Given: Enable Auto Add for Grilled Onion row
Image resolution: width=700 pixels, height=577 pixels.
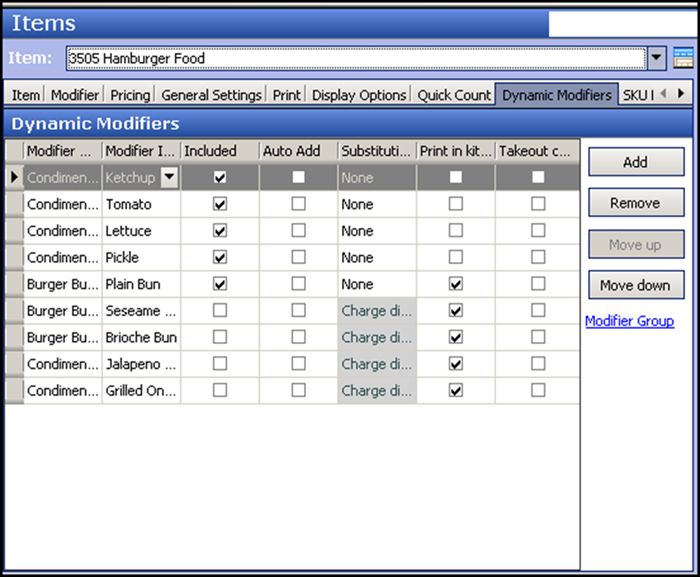Looking at the screenshot, I should click(x=298, y=390).
